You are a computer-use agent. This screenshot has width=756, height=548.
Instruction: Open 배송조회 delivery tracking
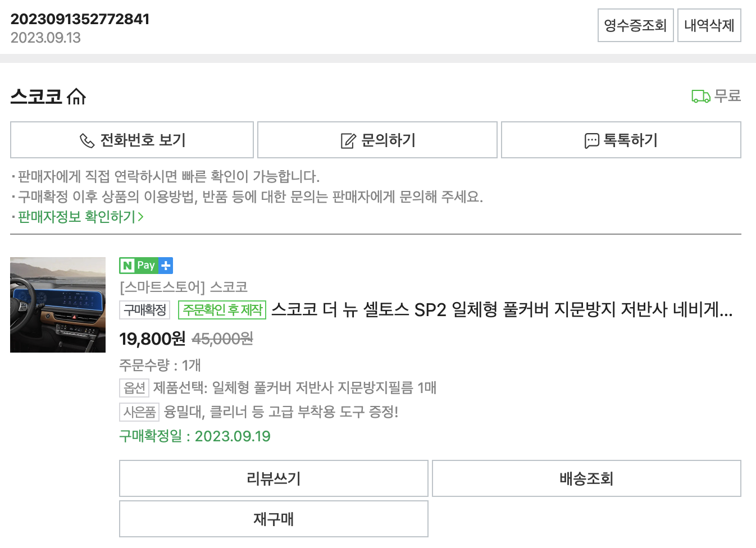(x=587, y=478)
